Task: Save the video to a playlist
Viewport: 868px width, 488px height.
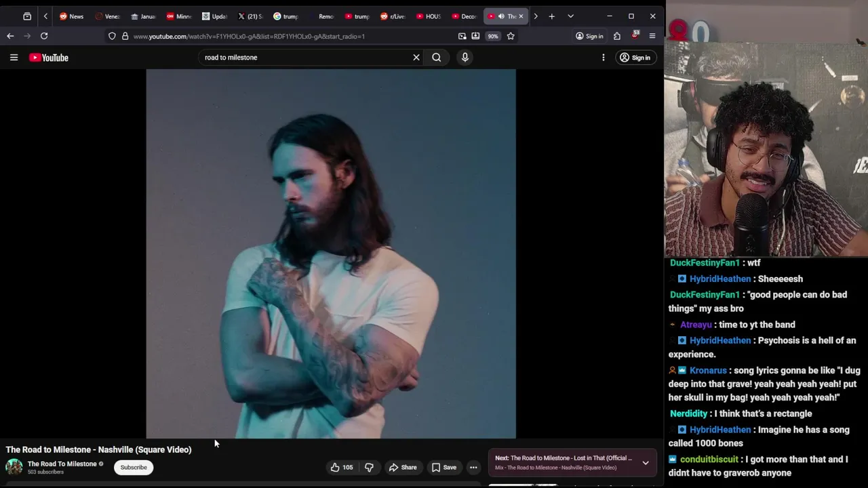Action: 444,467
